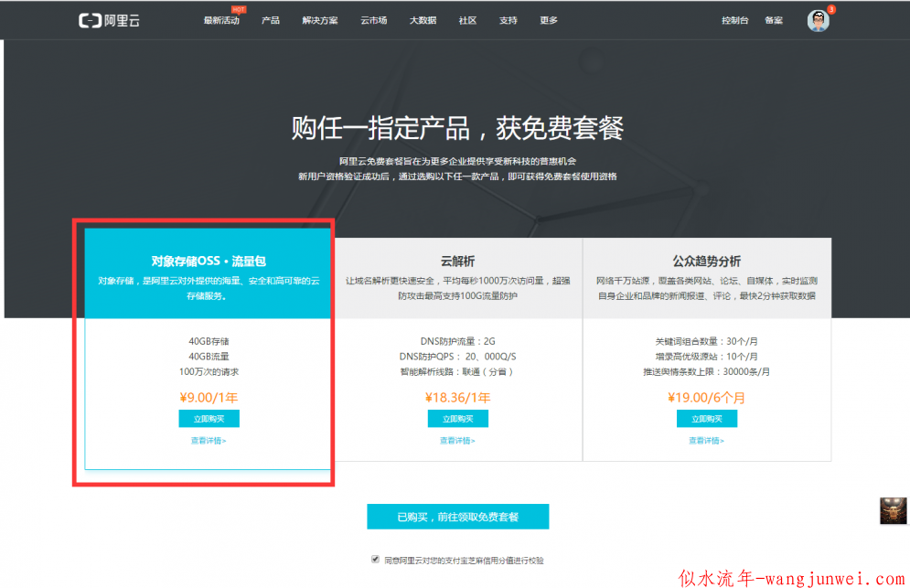Viewport: 910px width, 588px height.
Task: View 查看详情 for OSS 流量包
Action: pos(209,441)
